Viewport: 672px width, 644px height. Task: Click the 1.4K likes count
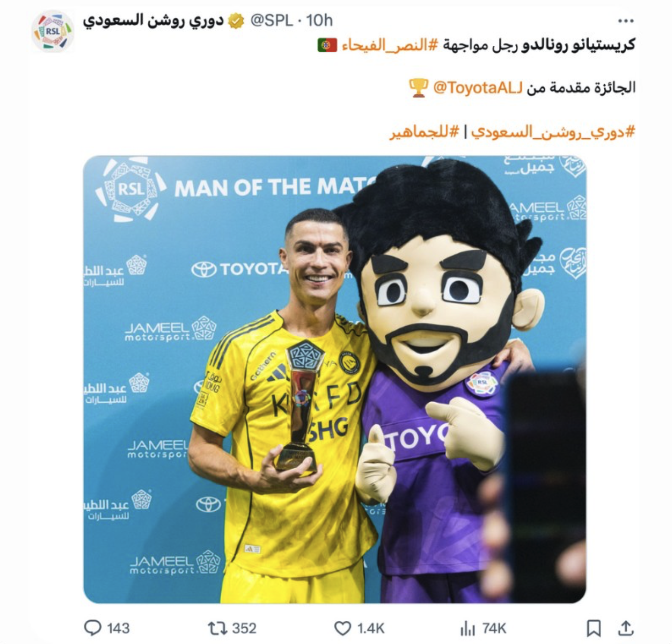371,628
